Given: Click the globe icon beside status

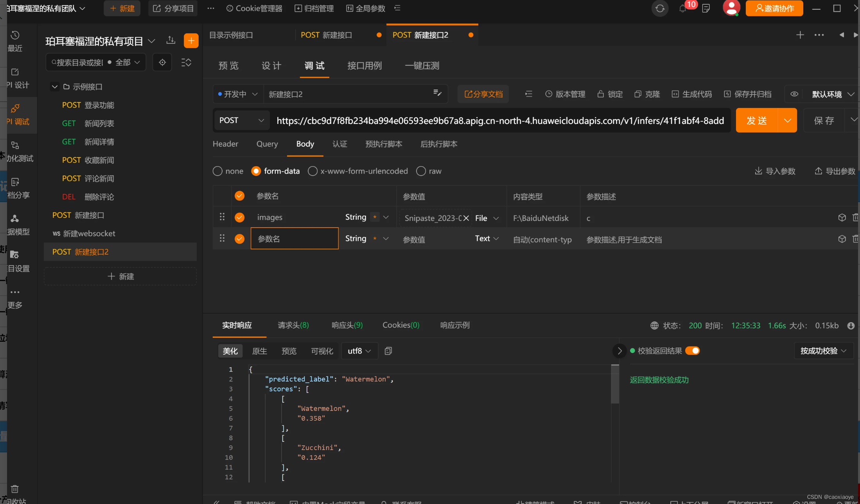Looking at the screenshot, I should 654,326.
